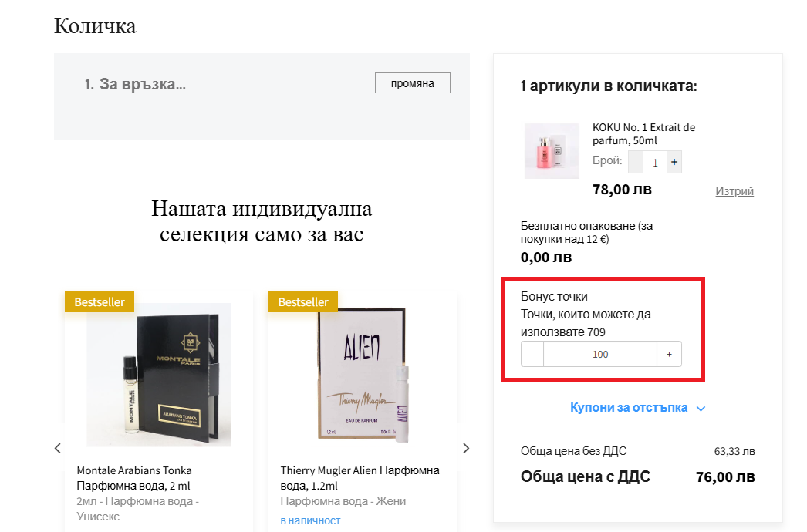
Task: Increase KOKU perfume quantity with plus
Action: coord(674,162)
